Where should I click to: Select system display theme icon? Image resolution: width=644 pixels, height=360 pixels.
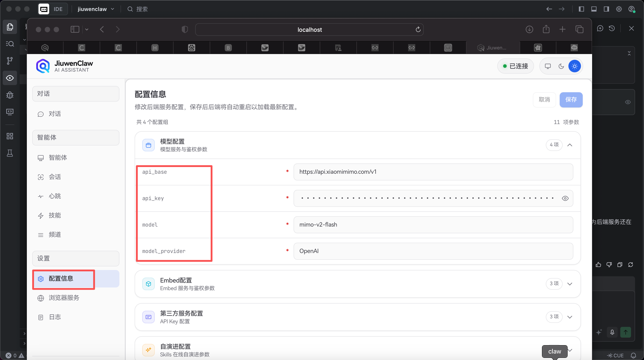click(x=547, y=66)
